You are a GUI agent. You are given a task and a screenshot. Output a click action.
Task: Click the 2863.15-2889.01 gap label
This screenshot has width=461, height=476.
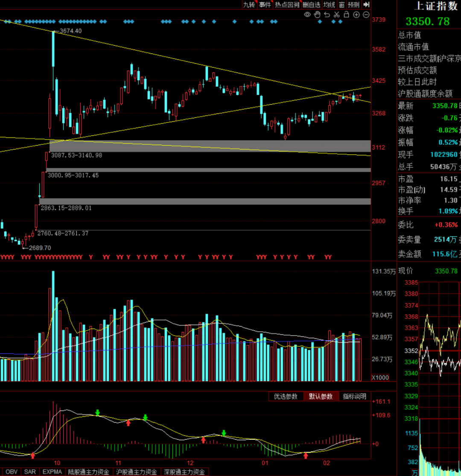[x=66, y=208]
